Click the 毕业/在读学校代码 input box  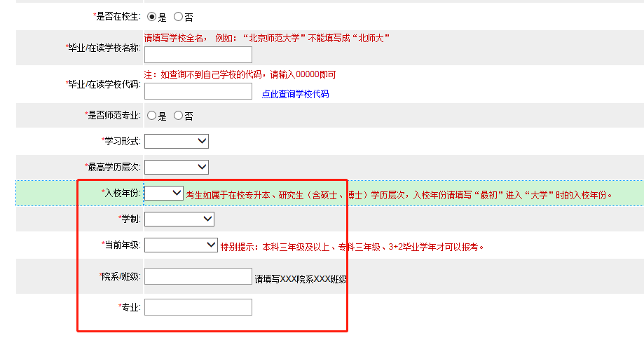tap(198, 91)
